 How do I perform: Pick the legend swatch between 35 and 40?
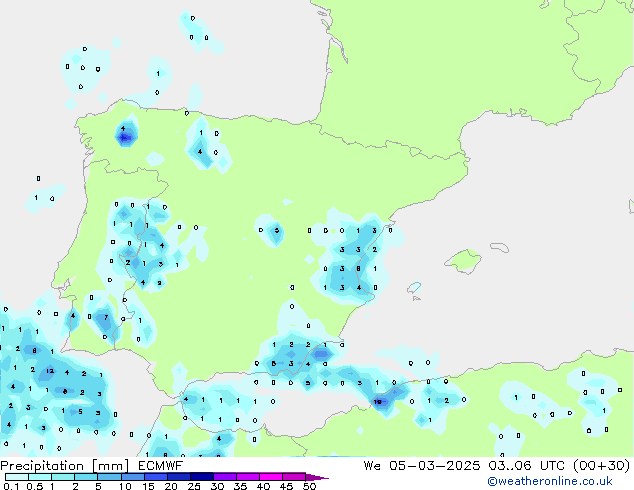click(248, 477)
